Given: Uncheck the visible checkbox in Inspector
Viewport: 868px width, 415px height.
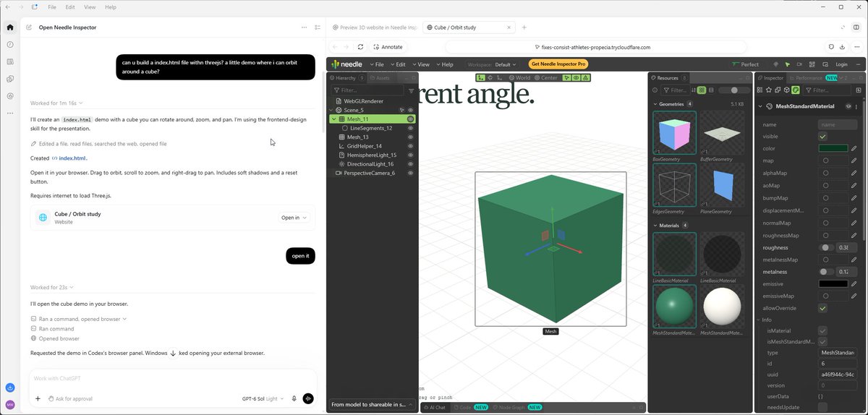Looking at the screenshot, I should (x=822, y=137).
